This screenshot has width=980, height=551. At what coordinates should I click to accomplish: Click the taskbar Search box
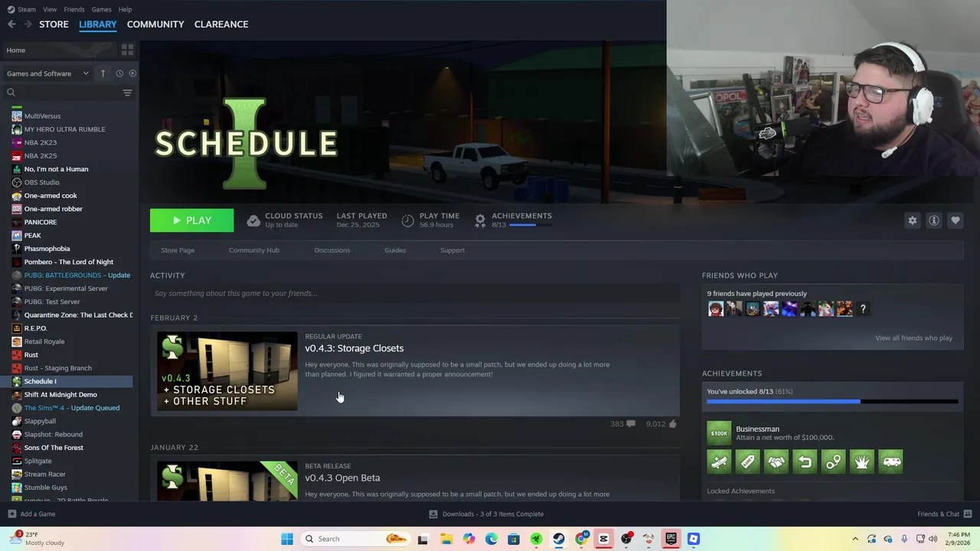click(x=356, y=539)
